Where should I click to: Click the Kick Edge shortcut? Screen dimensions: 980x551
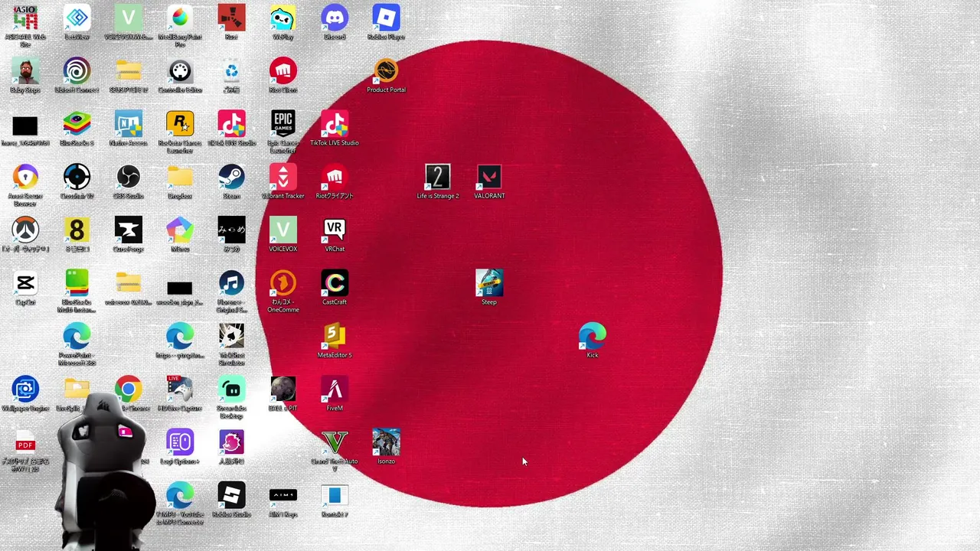[x=593, y=336]
